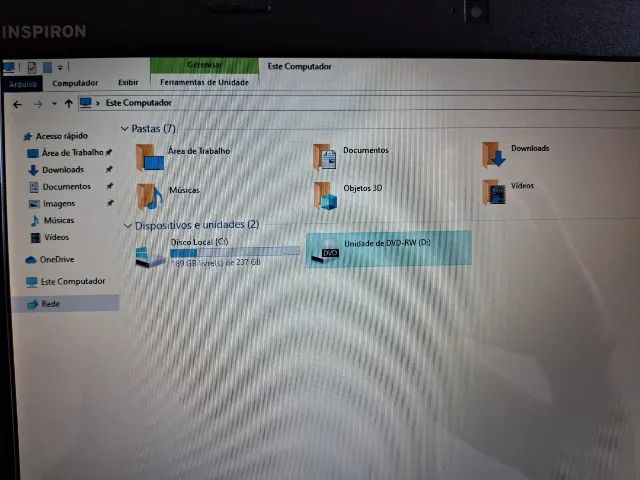Select Este Computador in navigation pane
Image resolution: width=640 pixels, height=480 pixels.
click(x=73, y=281)
